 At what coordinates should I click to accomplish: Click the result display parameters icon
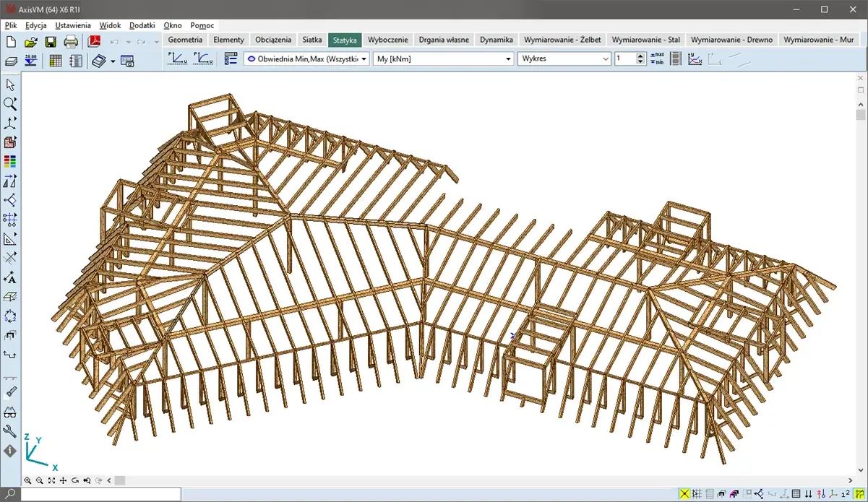231,59
